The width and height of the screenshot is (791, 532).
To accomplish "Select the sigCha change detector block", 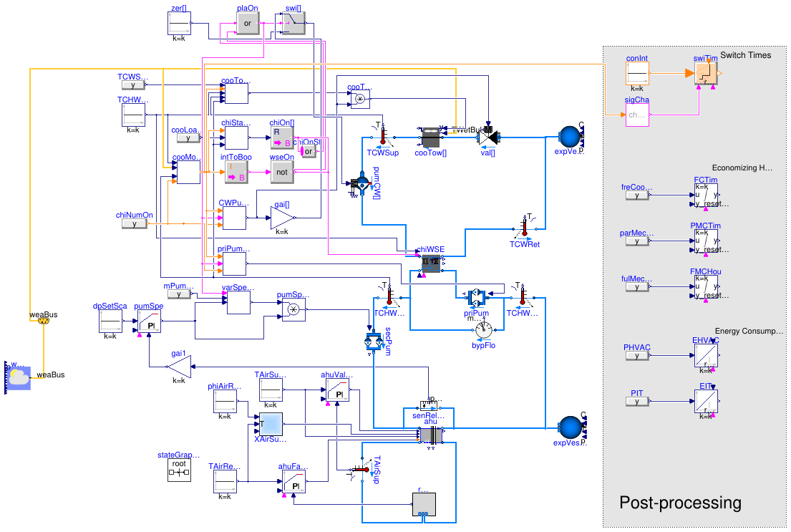I will coord(637,115).
